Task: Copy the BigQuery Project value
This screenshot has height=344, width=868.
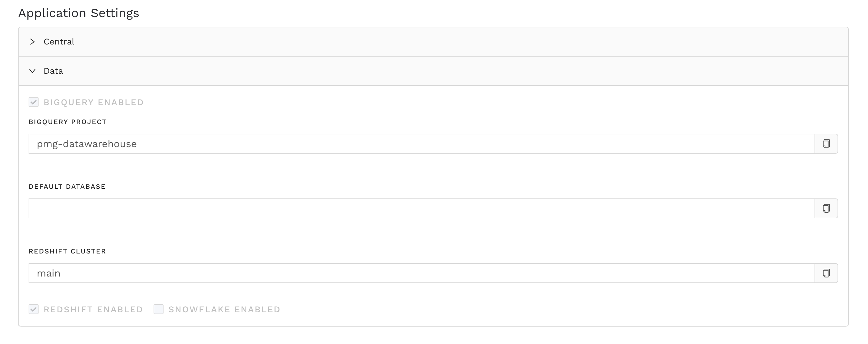Action: click(x=826, y=144)
